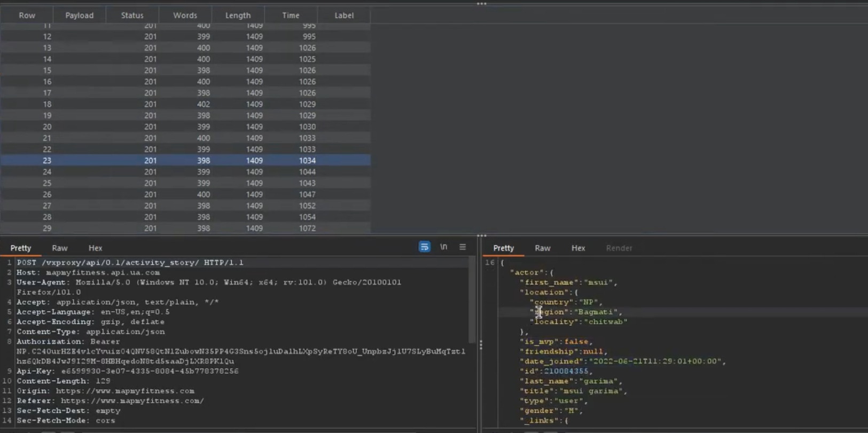Switch request view to Raw tab
The width and height of the screenshot is (868, 433).
click(59, 248)
